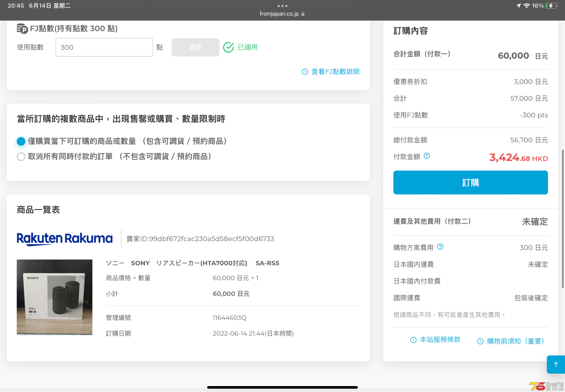The image size is (565, 392).
Task: Click the Rakuten Rakuma logo
Action: (x=65, y=239)
